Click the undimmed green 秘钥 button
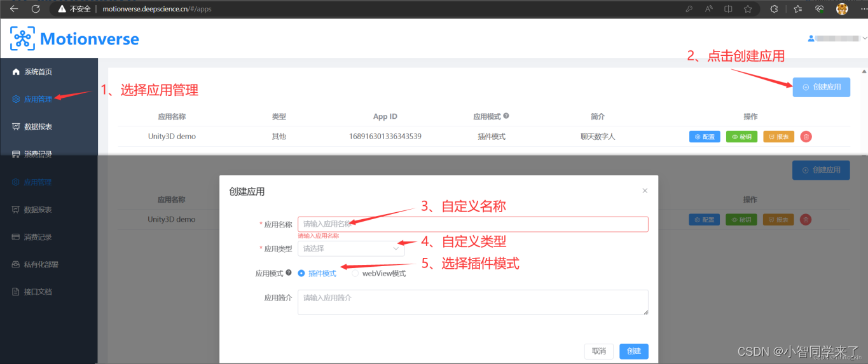 (x=741, y=137)
